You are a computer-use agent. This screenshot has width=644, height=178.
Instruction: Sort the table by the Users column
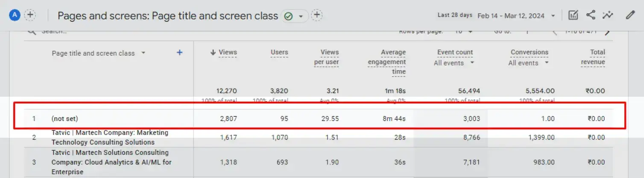point(279,52)
